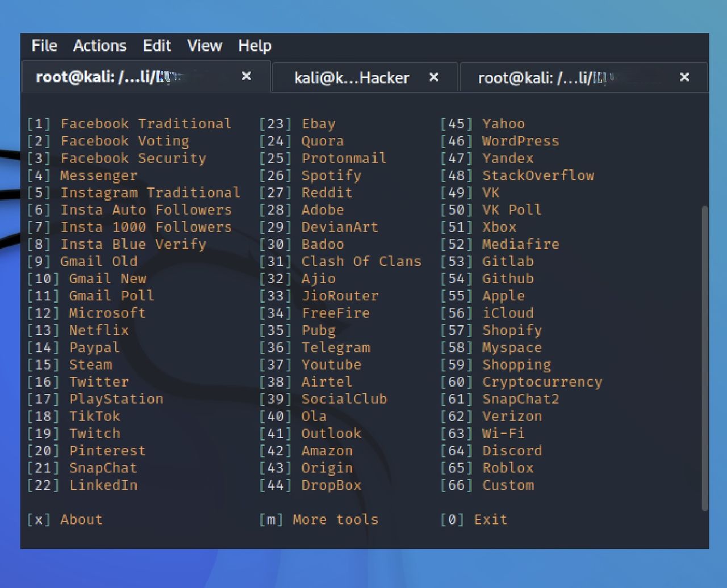Click the 'DevianArt' entry
Viewport: 727px width, 588px height.
pyautogui.click(x=340, y=227)
